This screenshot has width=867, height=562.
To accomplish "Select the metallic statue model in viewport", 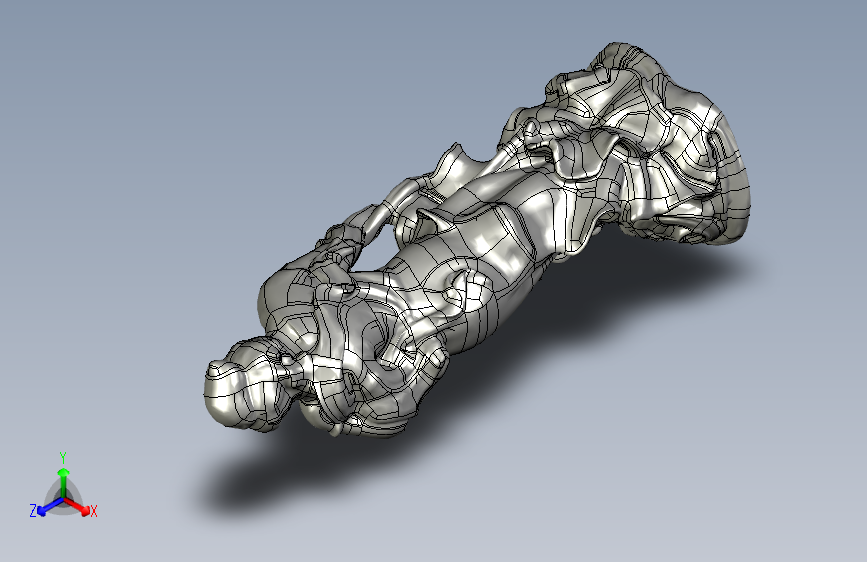I will click(477, 240).
